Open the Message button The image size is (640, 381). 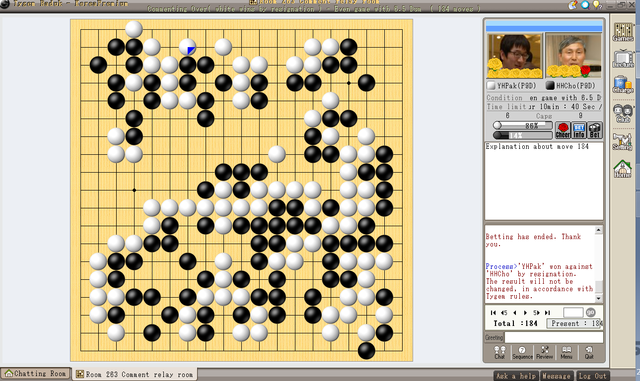tap(556, 376)
